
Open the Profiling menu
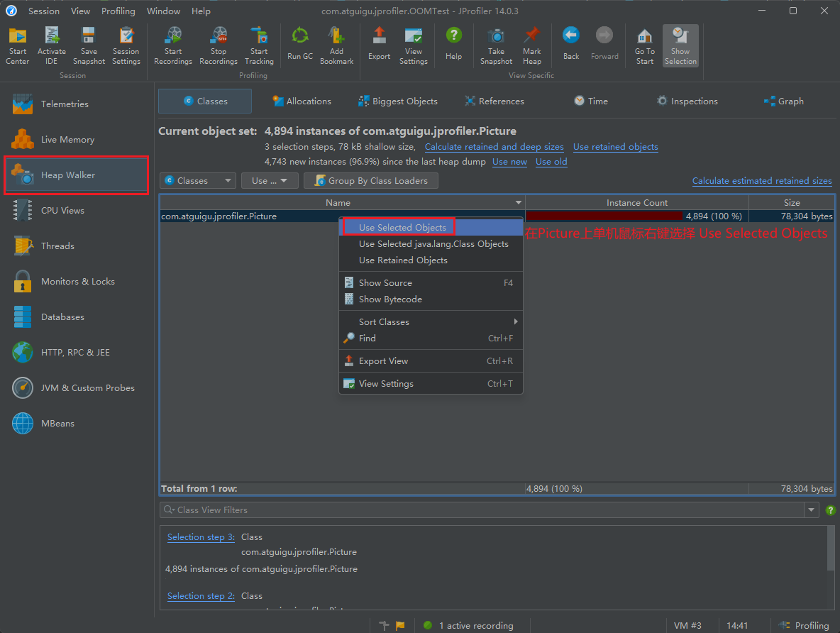(118, 11)
